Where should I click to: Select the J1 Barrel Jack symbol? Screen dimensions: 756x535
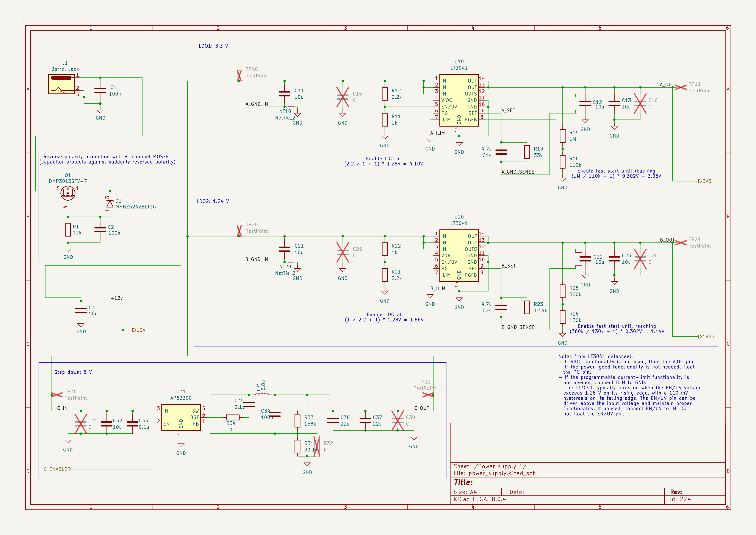[62, 84]
